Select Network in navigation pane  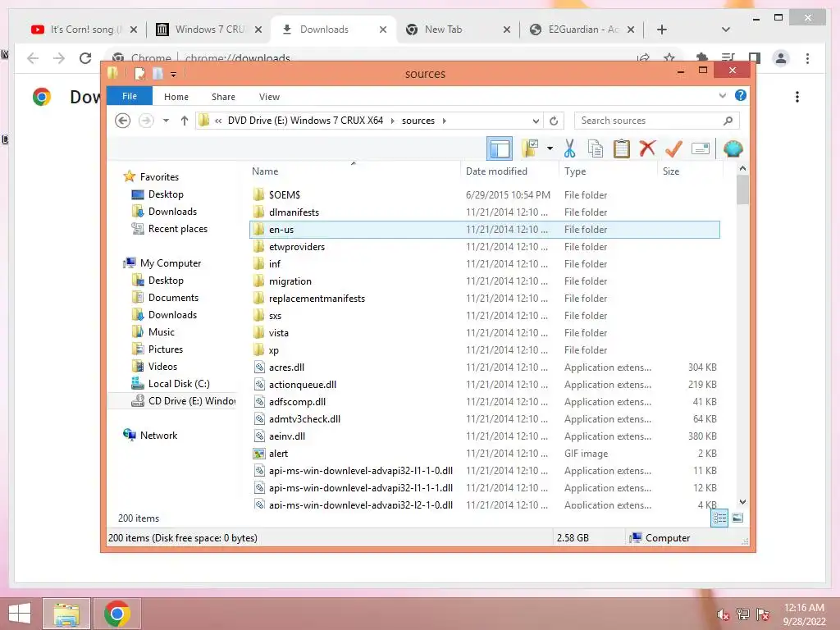tap(158, 436)
